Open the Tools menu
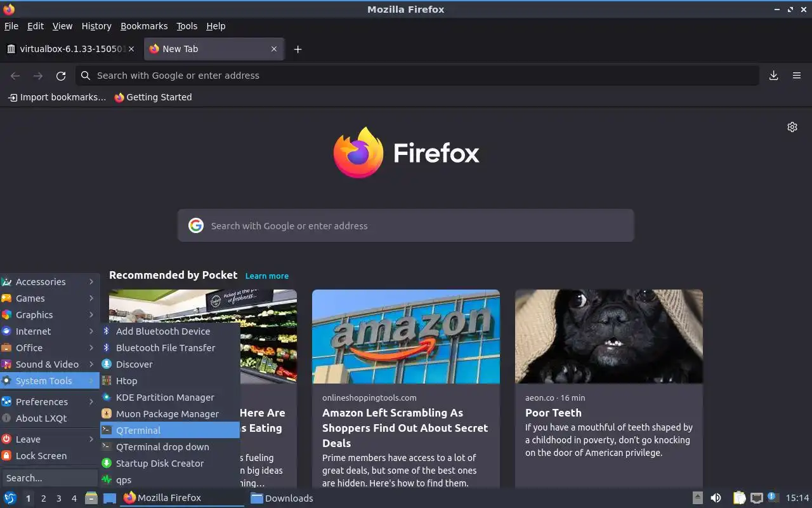The image size is (812, 508). 187,26
